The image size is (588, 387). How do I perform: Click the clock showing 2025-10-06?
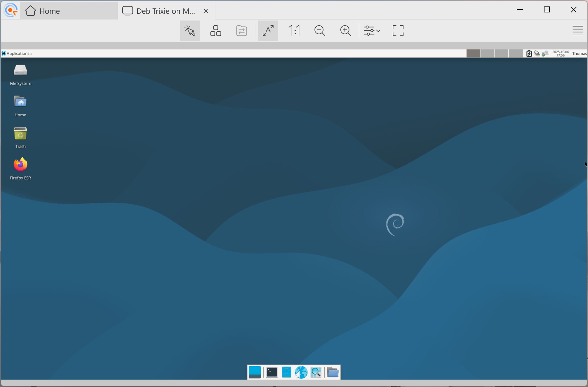(x=560, y=53)
